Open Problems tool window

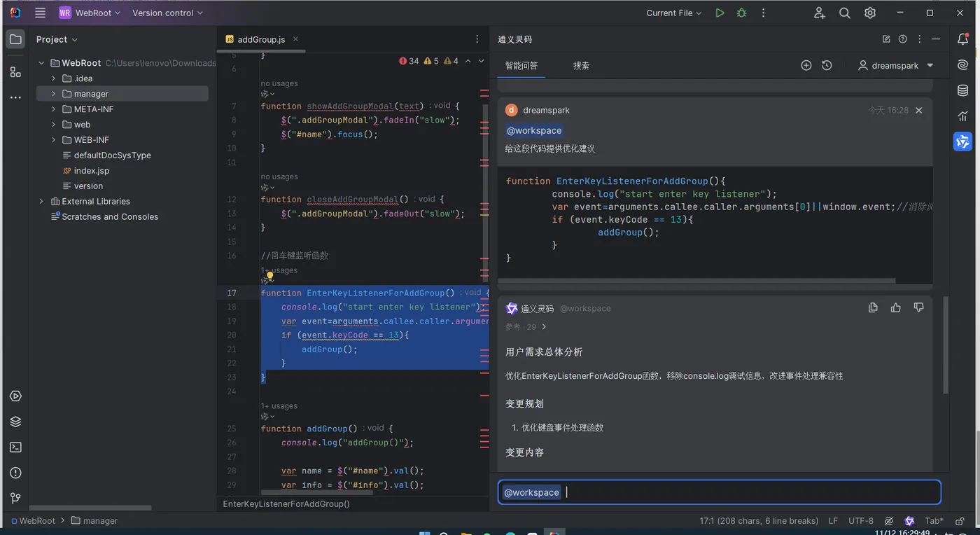pos(15,473)
